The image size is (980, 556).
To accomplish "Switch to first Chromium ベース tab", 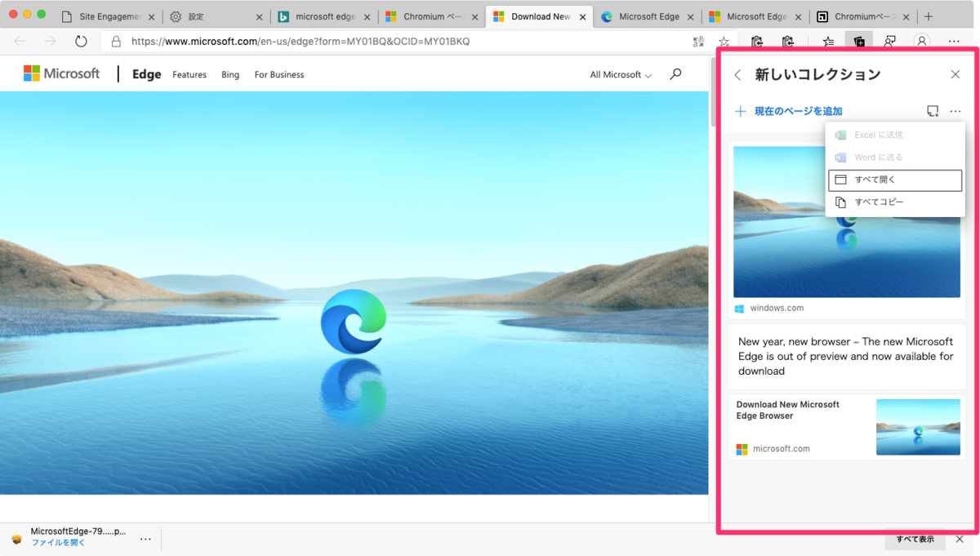I will (x=432, y=16).
